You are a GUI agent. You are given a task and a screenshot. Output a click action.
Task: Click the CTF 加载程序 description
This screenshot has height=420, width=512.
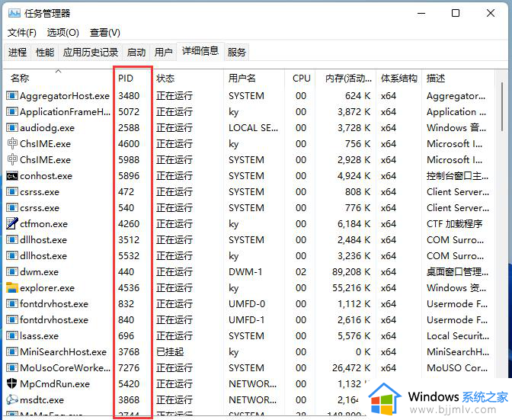(x=455, y=223)
